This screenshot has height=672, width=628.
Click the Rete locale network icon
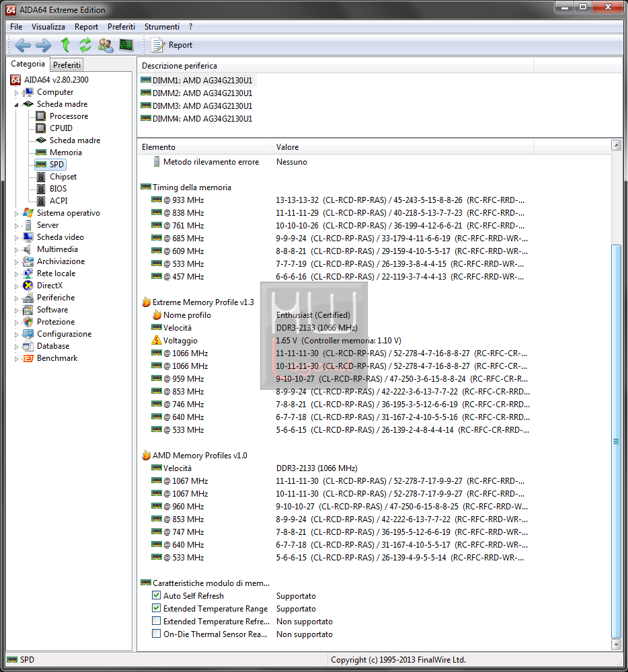coord(28,274)
